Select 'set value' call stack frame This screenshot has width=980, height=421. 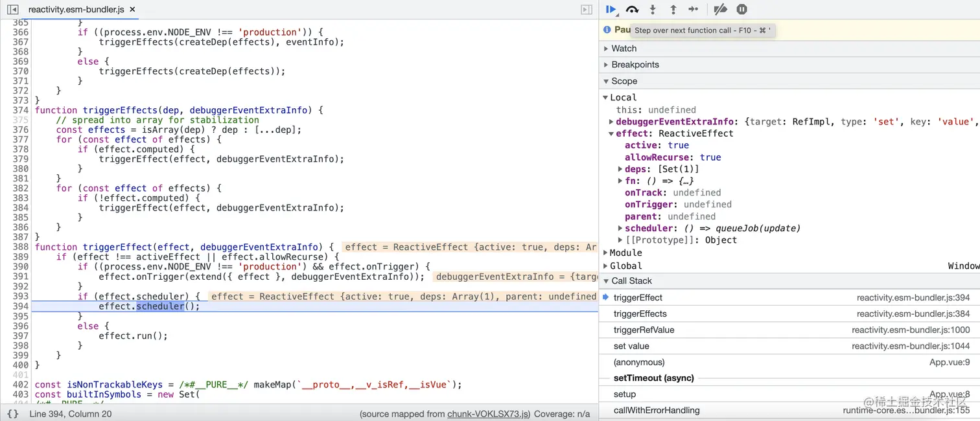point(789,347)
